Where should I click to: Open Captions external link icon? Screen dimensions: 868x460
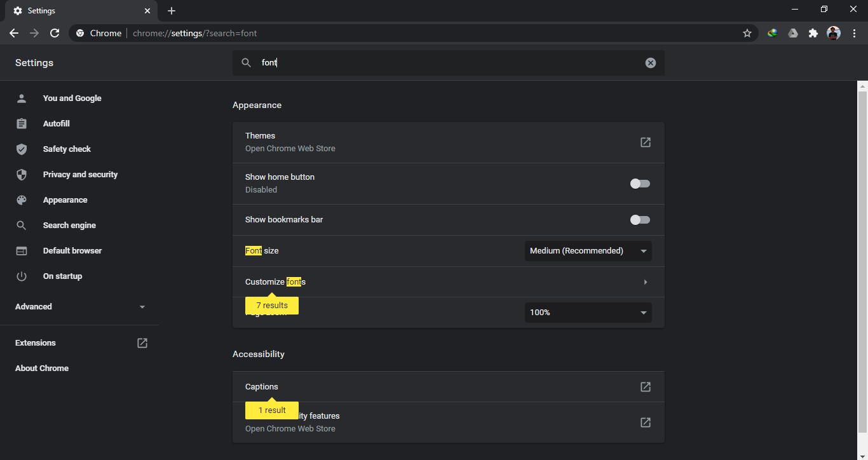pyautogui.click(x=645, y=387)
